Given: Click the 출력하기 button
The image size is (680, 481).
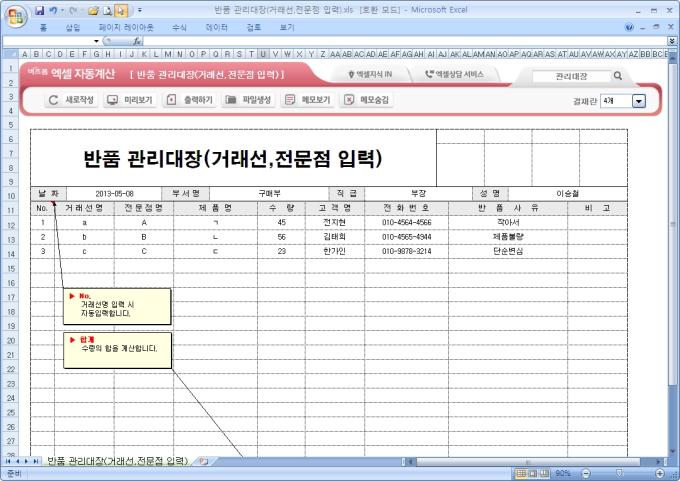Looking at the screenshot, I should 190,100.
